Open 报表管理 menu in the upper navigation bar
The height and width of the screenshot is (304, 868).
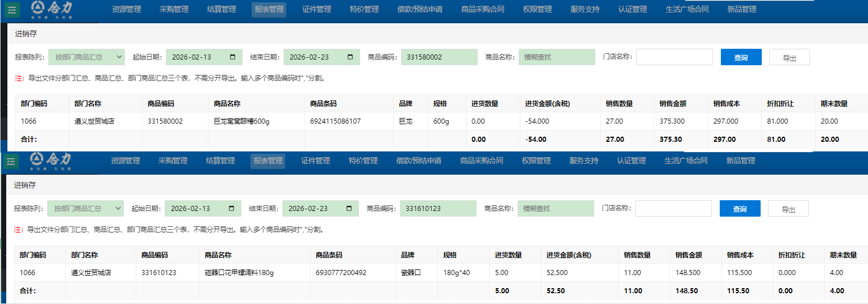tap(269, 10)
